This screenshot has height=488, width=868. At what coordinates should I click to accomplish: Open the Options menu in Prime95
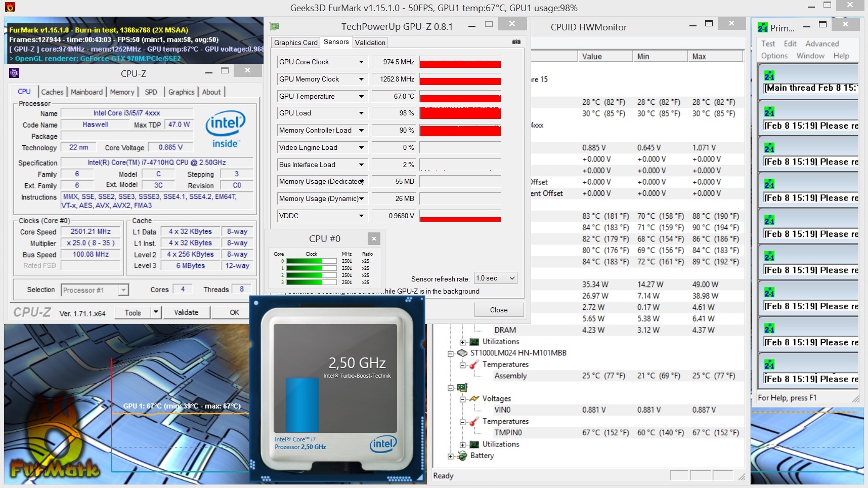(774, 56)
